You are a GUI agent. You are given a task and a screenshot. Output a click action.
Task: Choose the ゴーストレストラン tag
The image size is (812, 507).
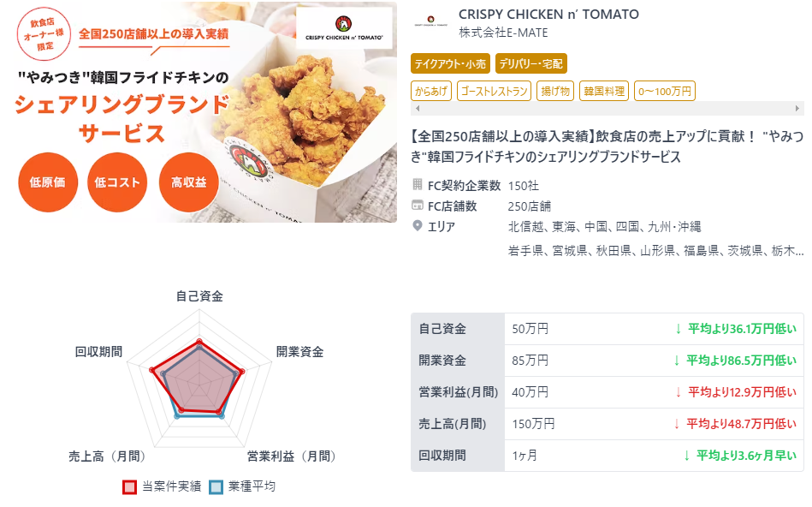click(494, 92)
